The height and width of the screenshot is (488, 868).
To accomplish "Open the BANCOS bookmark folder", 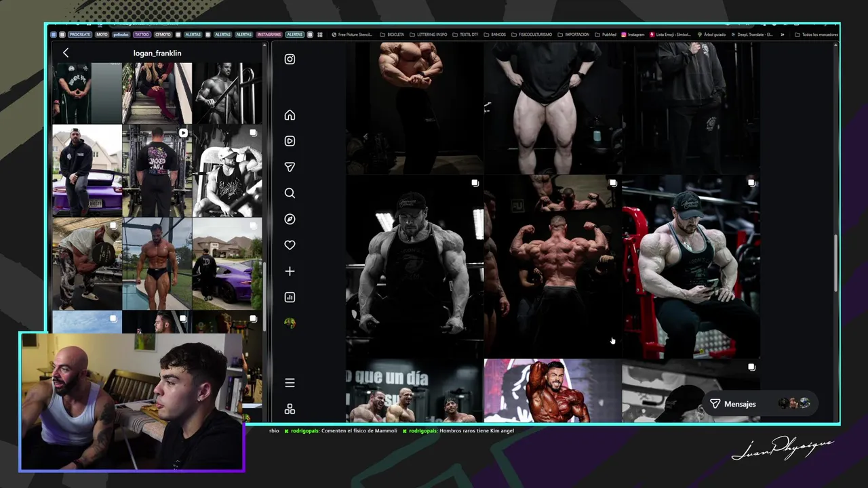I will 495,35.
